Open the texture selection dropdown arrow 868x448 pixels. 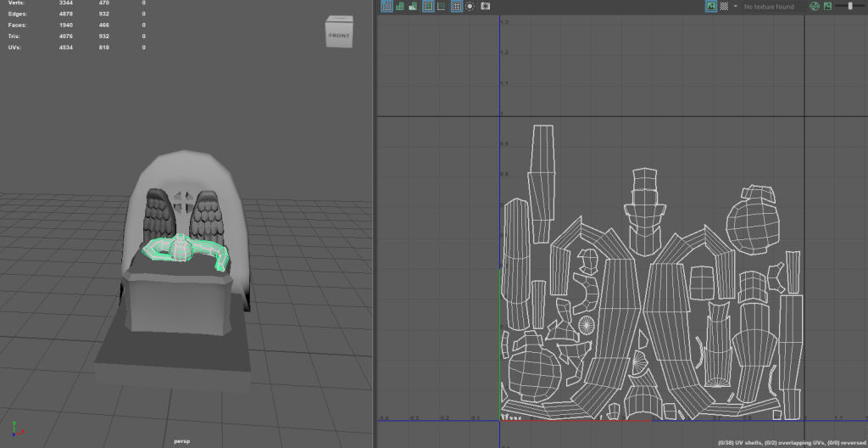(735, 6)
